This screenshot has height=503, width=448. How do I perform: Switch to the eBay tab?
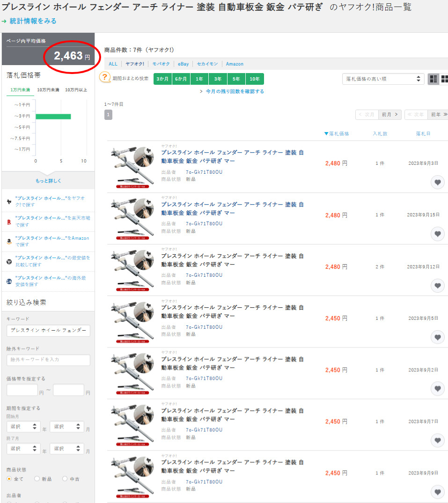pos(183,64)
